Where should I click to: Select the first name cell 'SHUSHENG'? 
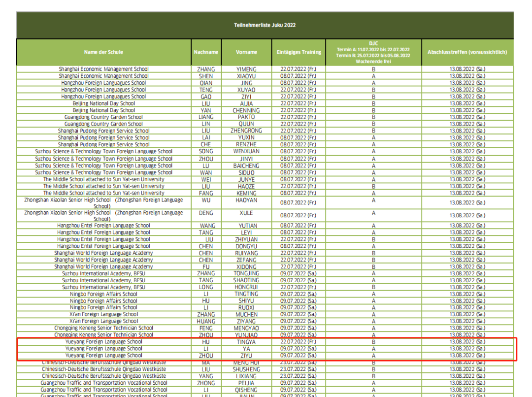pos(246,369)
